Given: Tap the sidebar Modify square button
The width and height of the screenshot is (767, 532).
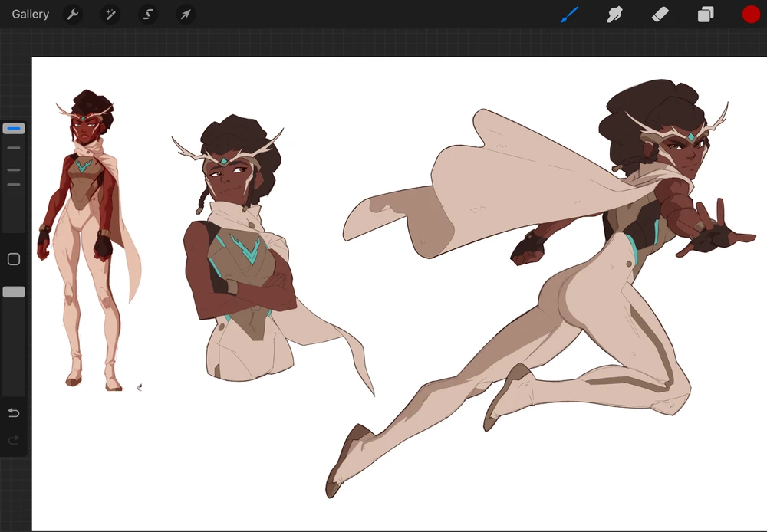Looking at the screenshot, I should (12, 258).
